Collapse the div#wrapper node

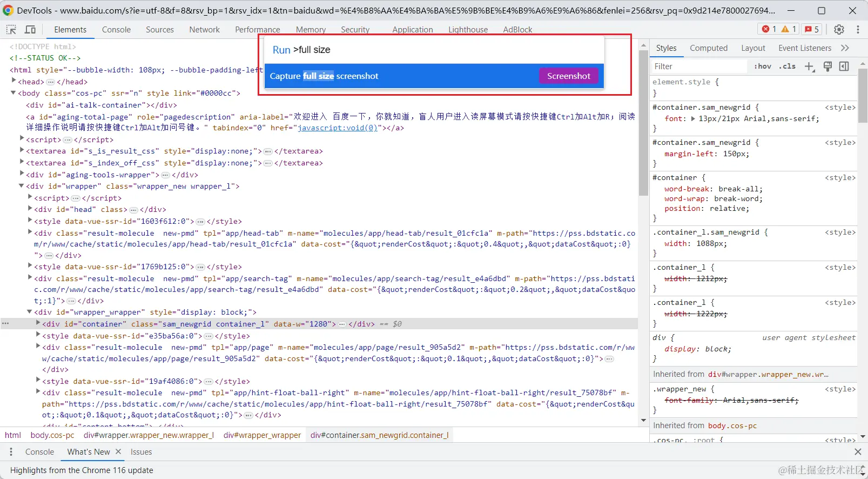pos(22,186)
